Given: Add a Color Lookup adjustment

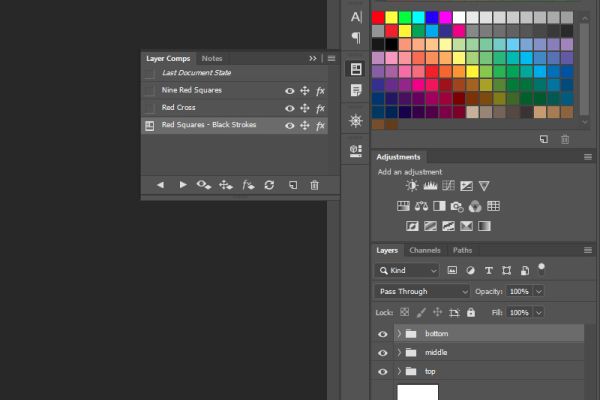Looking at the screenshot, I should tap(494, 206).
